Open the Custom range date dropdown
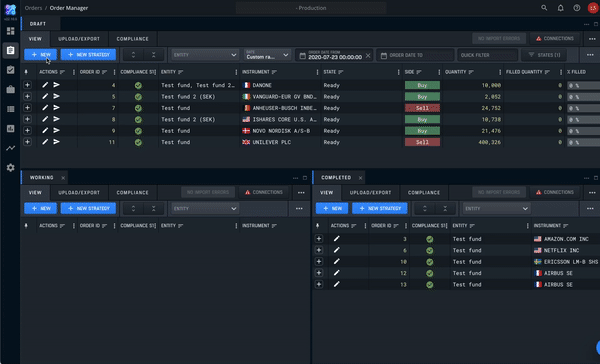The height and width of the screenshot is (364, 600). click(x=267, y=55)
